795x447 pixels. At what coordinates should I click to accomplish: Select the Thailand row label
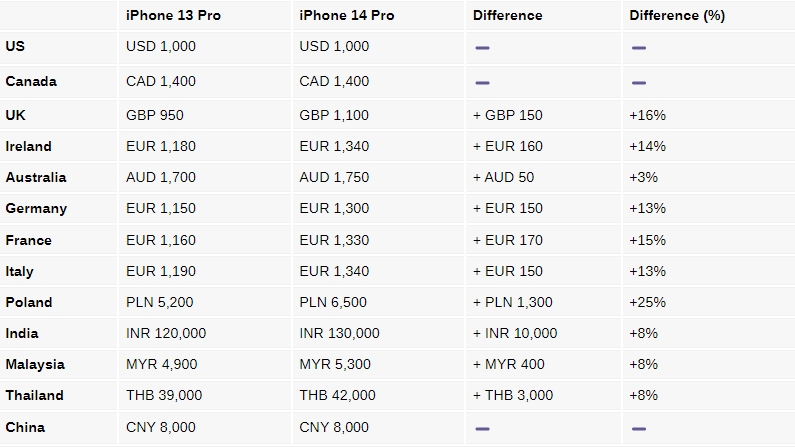34,395
